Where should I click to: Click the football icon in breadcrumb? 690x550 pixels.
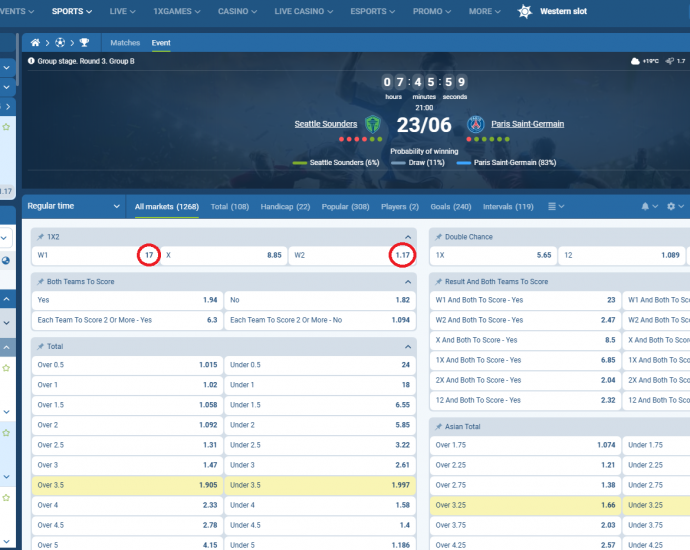[60, 43]
